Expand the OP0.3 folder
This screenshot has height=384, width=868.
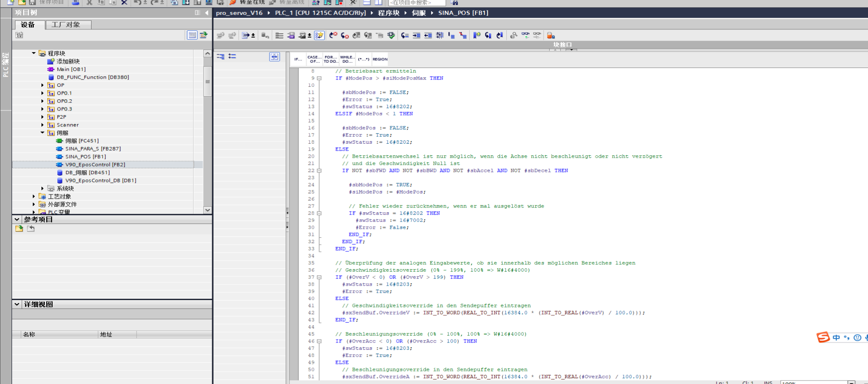(42, 109)
